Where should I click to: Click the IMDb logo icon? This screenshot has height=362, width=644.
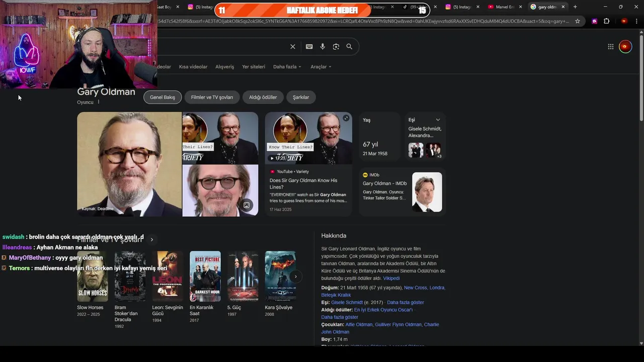pyautogui.click(x=365, y=175)
